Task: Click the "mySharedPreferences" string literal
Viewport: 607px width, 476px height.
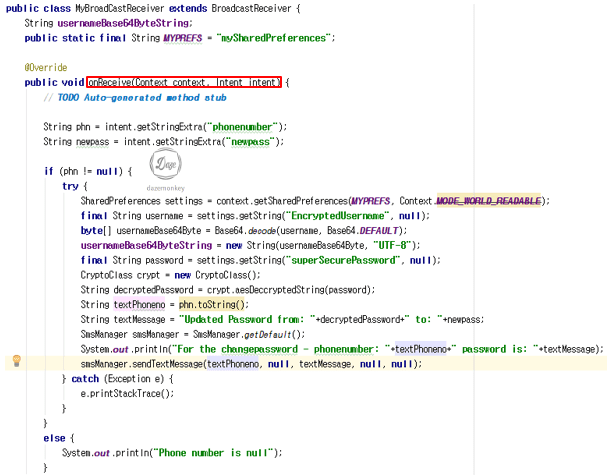Action: coord(274,38)
